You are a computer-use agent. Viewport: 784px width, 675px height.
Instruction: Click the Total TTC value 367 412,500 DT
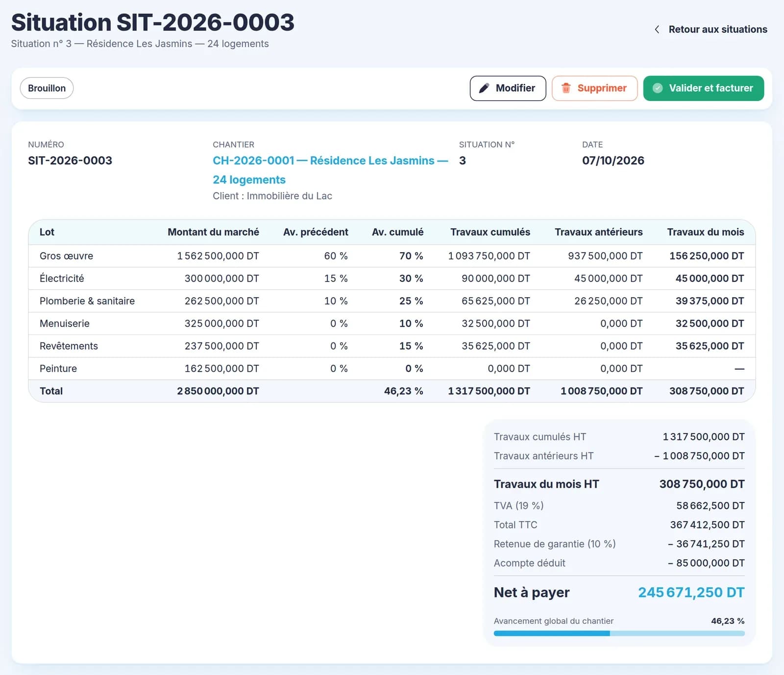point(707,525)
